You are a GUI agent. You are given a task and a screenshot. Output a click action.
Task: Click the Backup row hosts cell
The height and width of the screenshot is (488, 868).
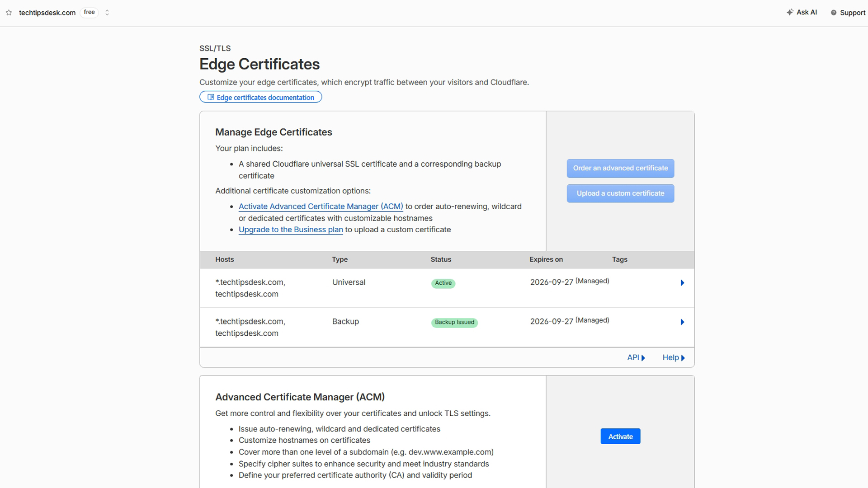coord(250,328)
